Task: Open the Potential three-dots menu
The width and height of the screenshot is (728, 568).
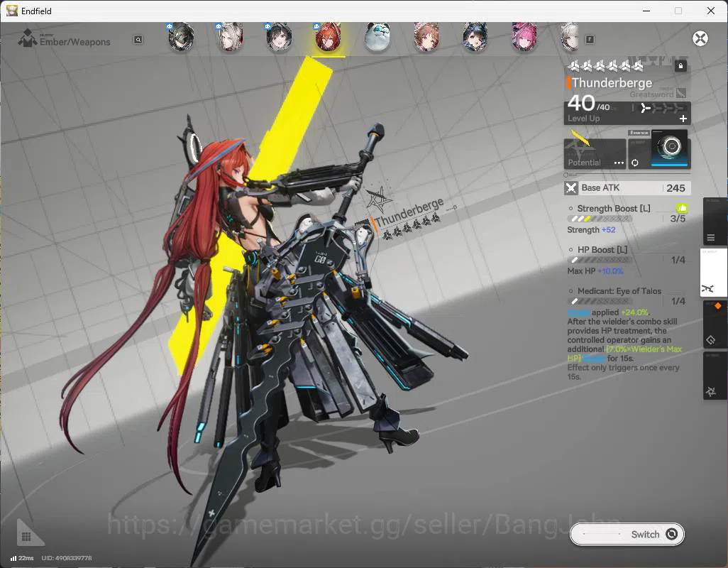Action: (x=619, y=163)
